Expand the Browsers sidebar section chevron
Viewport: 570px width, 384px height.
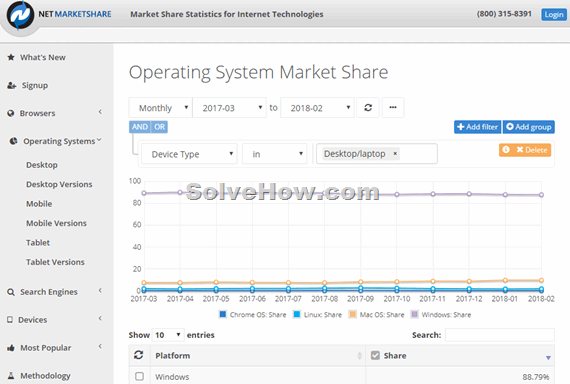100,112
